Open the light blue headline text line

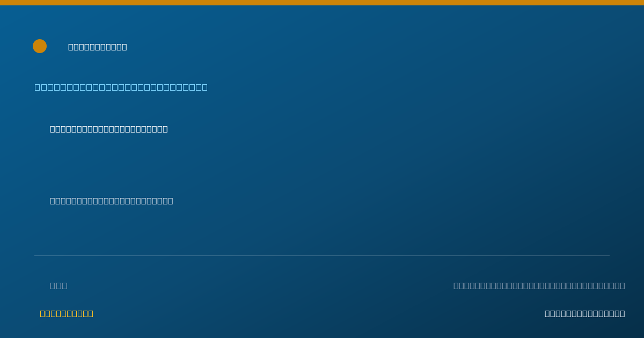pyautogui.click(x=121, y=87)
